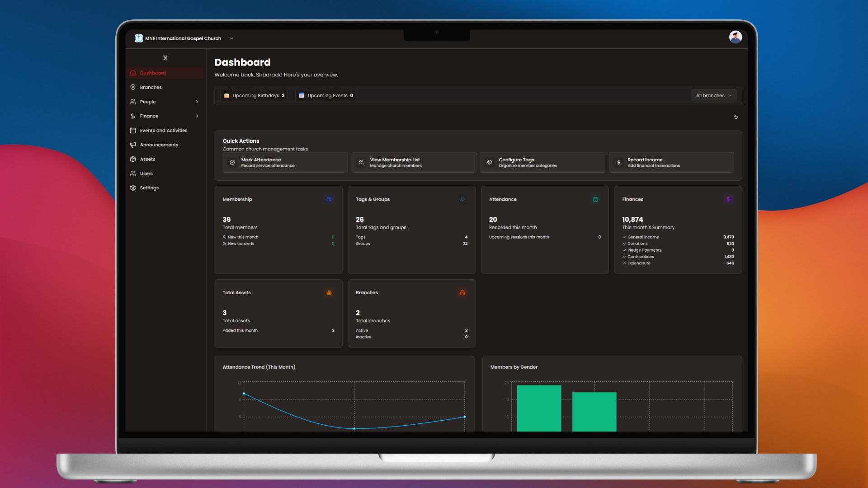Click the Total Assets card icon

pos(329,293)
